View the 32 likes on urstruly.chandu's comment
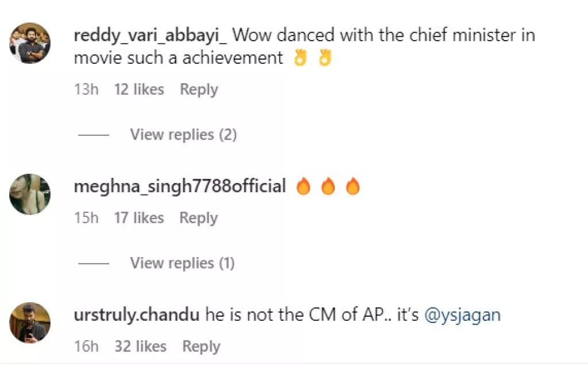 tap(141, 346)
